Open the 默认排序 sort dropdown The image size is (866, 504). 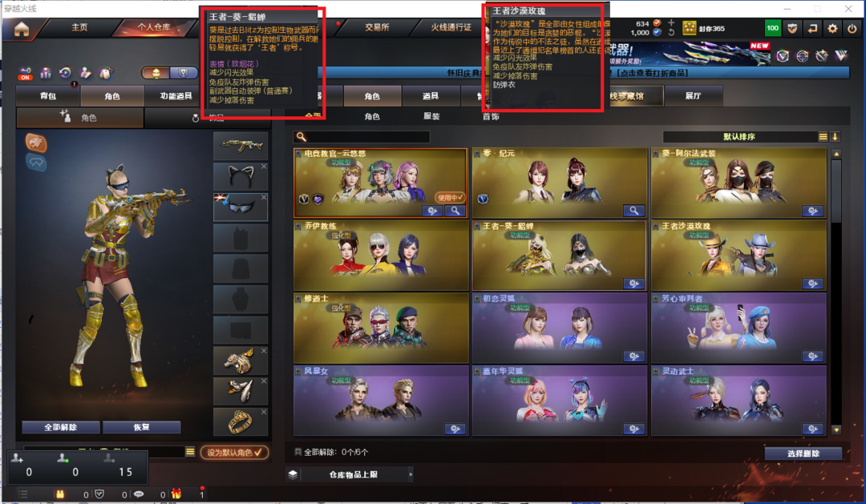(739, 136)
